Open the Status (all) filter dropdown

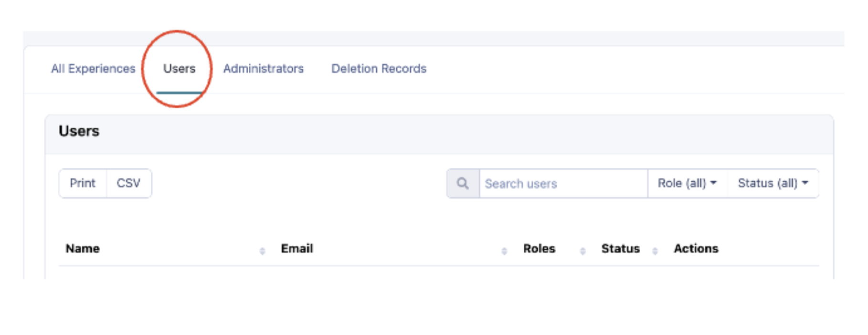(x=773, y=183)
